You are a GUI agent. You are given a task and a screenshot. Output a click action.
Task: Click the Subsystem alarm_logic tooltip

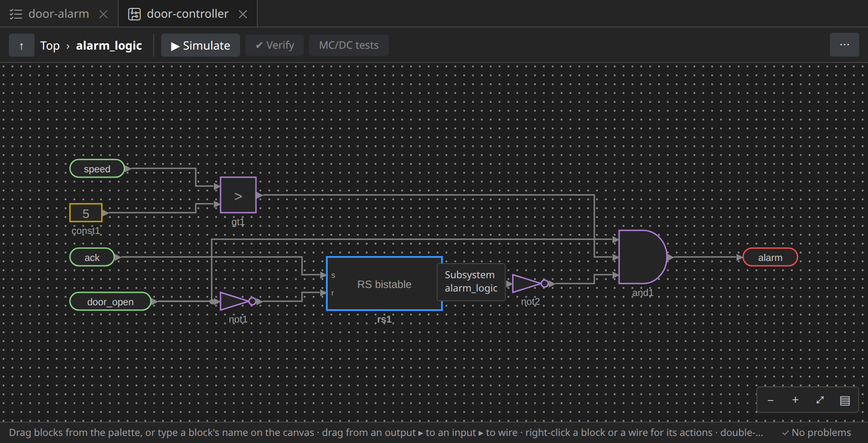(x=471, y=282)
